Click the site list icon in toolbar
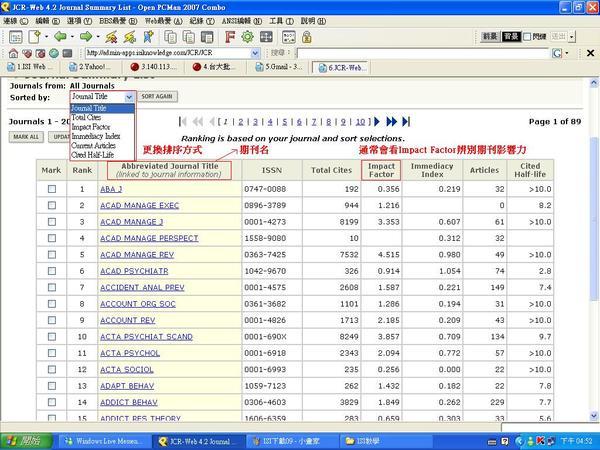This screenshot has height=450, width=600. point(16,37)
